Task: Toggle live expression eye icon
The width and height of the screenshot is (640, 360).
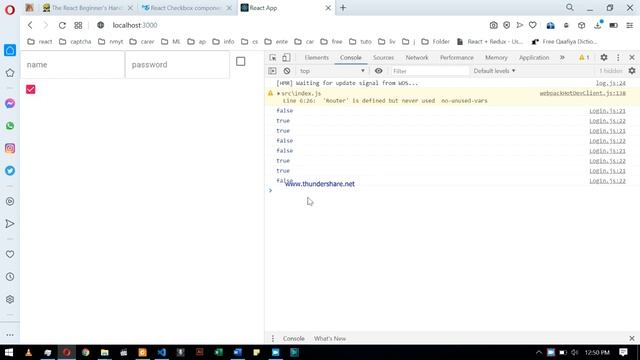Action: click(379, 71)
